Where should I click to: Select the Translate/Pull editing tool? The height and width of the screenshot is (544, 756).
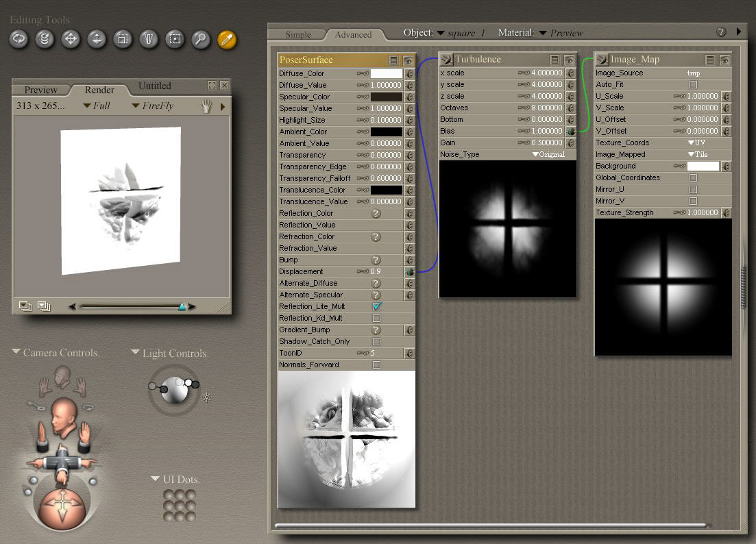(x=71, y=39)
